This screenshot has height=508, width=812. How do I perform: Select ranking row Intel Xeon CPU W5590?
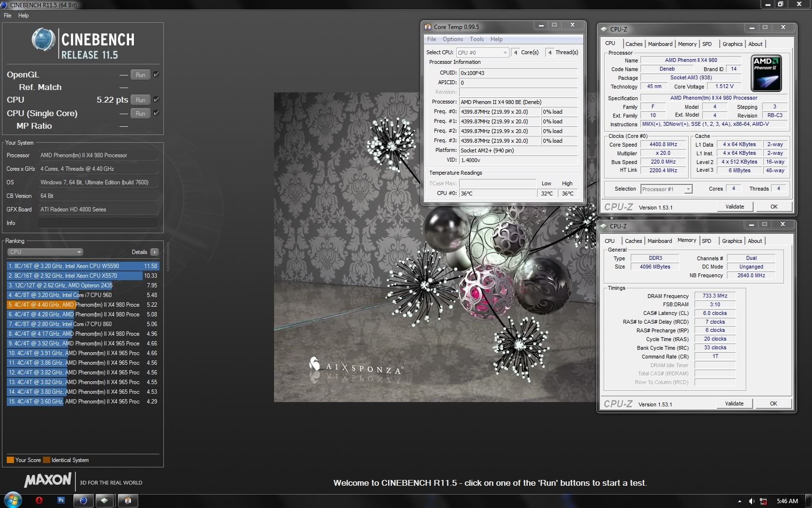click(x=83, y=266)
